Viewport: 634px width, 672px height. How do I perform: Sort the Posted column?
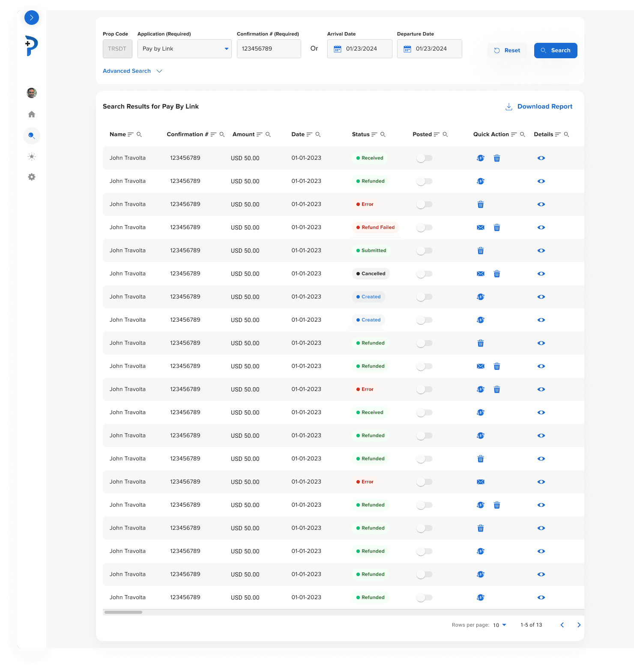(x=437, y=134)
